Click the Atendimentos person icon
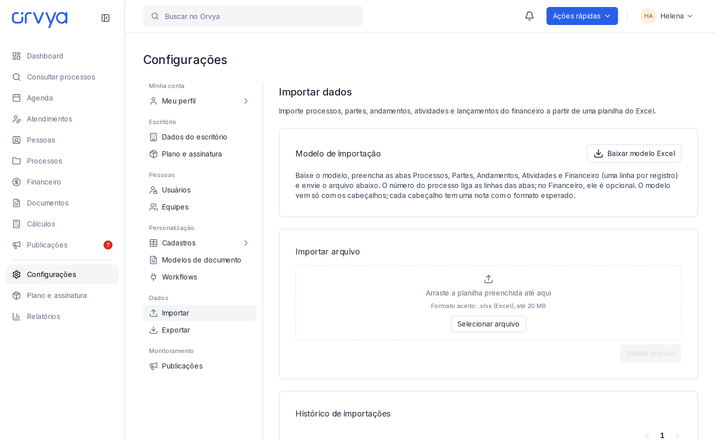This screenshot has width=720, height=440. tap(17, 119)
